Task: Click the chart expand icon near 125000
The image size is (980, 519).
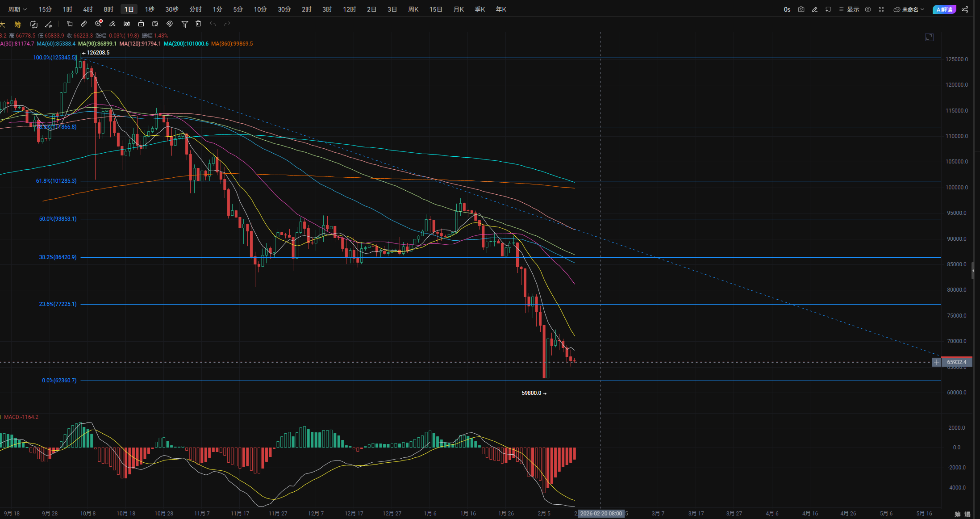Action: tap(929, 38)
